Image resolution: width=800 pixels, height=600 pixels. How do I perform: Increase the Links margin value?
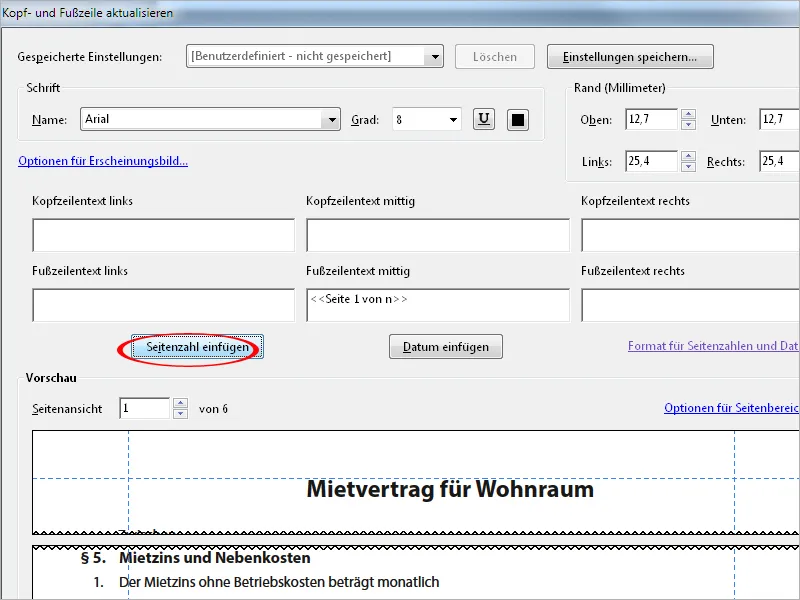tap(688, 156)
